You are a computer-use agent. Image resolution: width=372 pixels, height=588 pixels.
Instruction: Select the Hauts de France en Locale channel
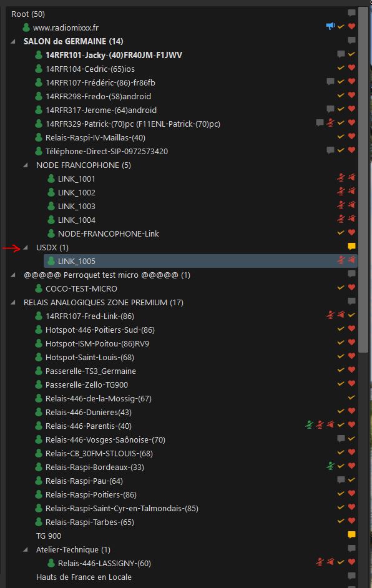pos(84,577)
